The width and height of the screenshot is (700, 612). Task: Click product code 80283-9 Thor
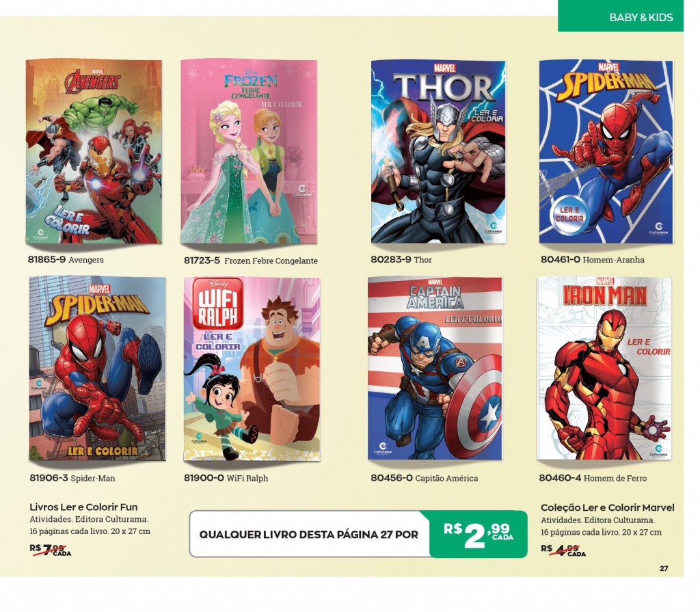[401, 260]
